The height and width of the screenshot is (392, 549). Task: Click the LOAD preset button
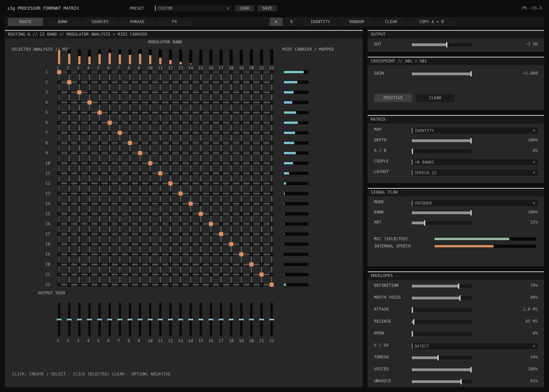244,8
